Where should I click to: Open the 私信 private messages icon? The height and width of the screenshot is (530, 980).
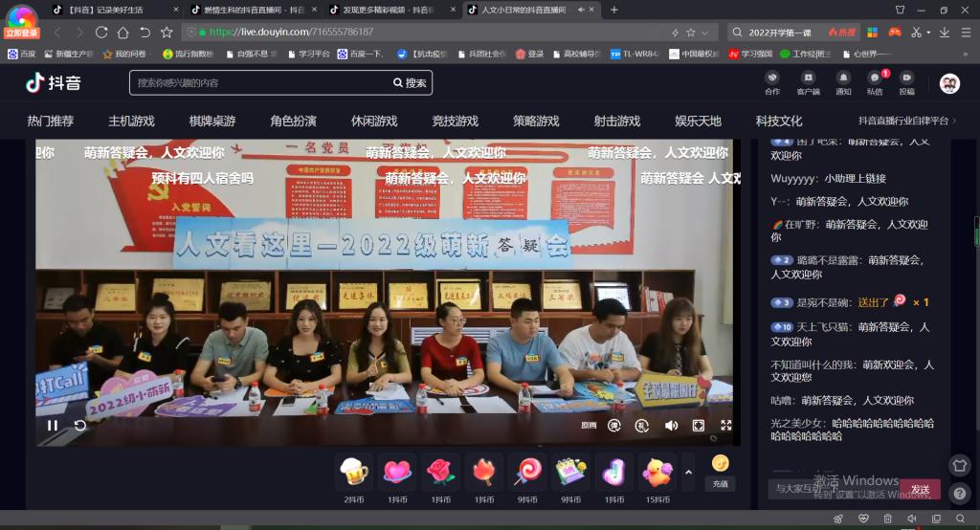pyautogui.click(x=874, y=80)
